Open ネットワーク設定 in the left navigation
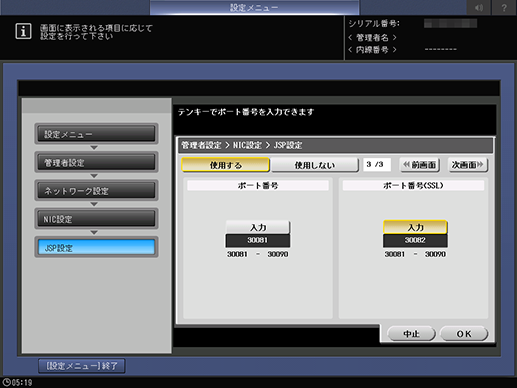This screenshot has width=517, height=388. [96, 191]
